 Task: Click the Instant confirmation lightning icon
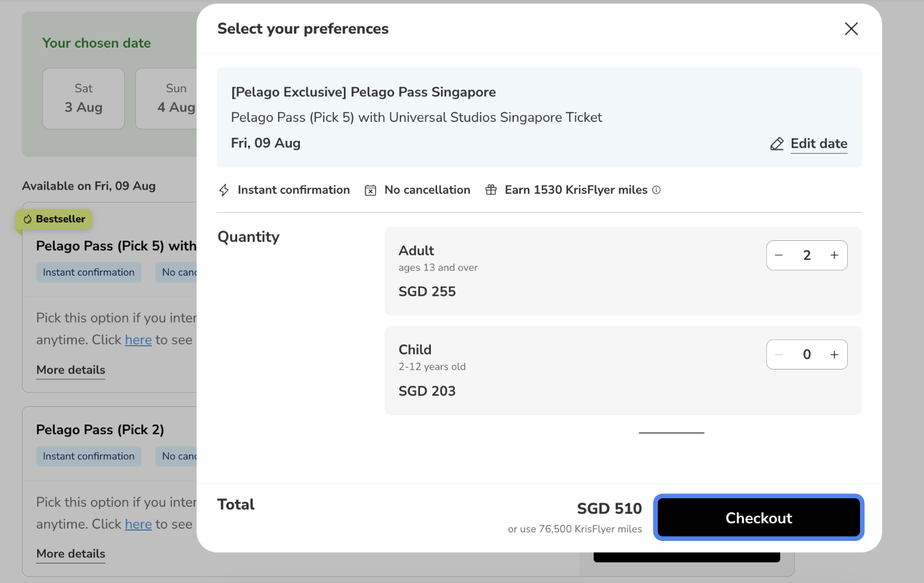coord(224,190)
